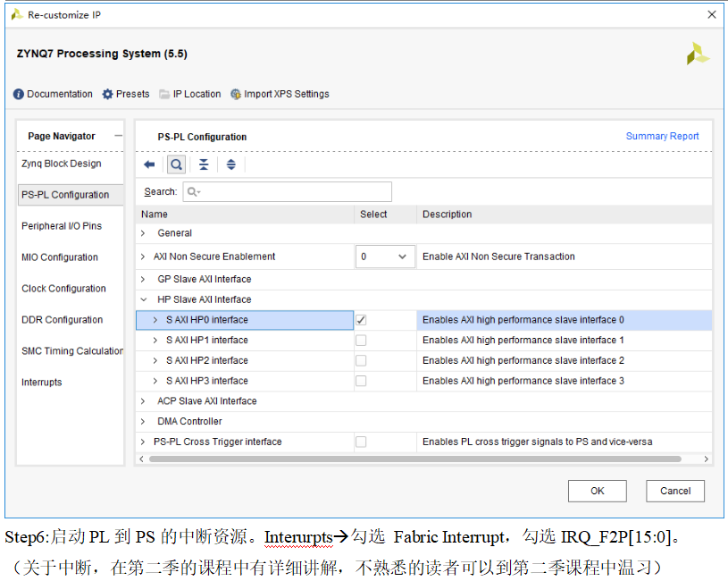The width and height of the screenshot is (728, 581).
Task: Collapse the Page Navigator with minus icon
Action: pyautogui.click(x=119, y=136)
